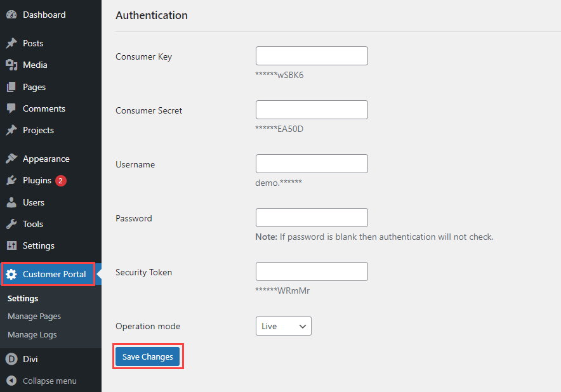This screenshot has height=392, width=561.
Task: Click the Comments speech bubble icon
Action: pos(11,108)
